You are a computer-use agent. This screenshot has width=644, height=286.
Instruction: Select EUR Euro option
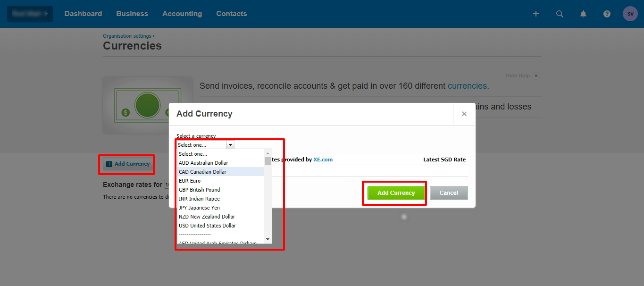point(220,181)
